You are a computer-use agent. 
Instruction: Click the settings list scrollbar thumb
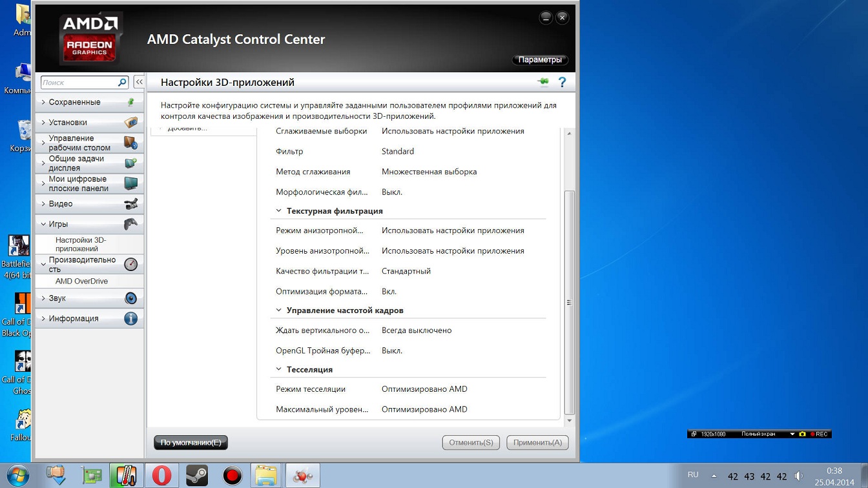569,302
